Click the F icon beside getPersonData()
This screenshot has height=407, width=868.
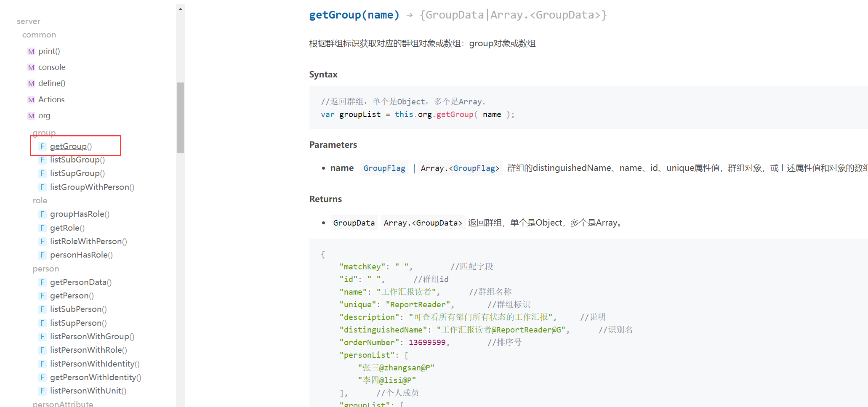pyautogui.click(x=42, y=282)
